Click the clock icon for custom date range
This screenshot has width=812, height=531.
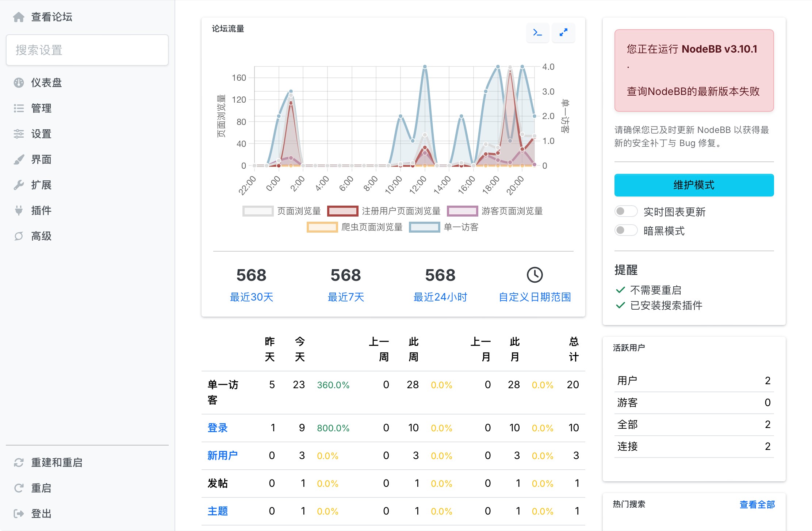[x=535, y=275]
